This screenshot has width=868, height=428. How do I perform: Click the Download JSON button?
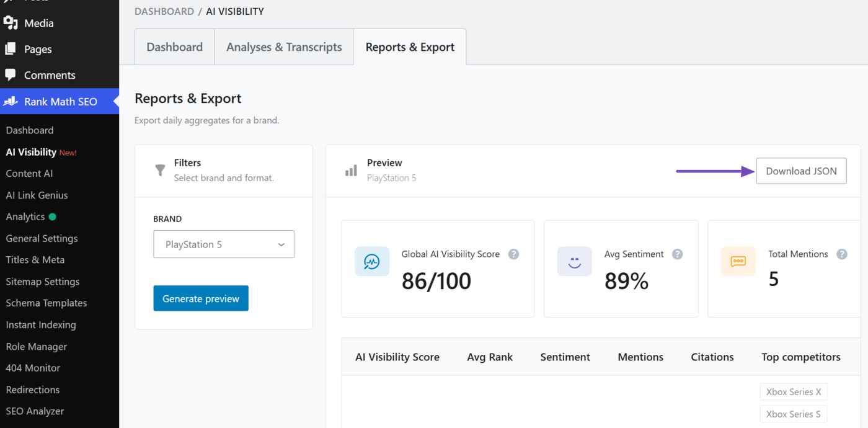coord(801,171)
